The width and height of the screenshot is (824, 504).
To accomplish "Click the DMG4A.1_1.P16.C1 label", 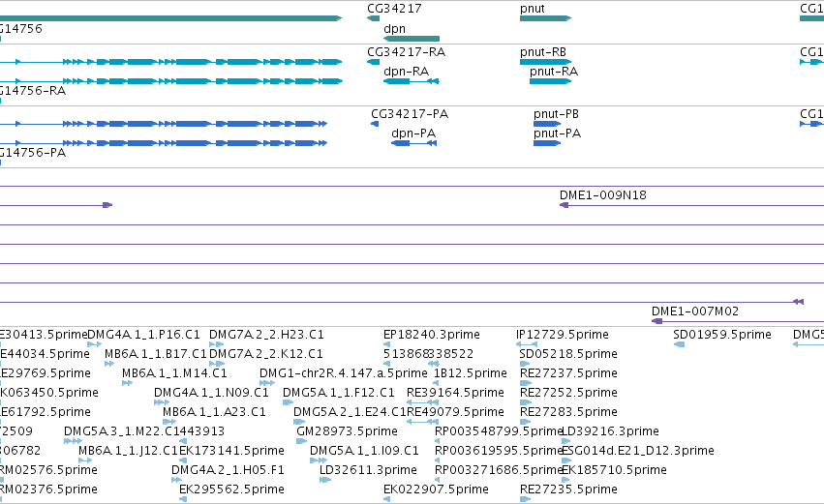I will pyautogui.click(x=143, y=335).
